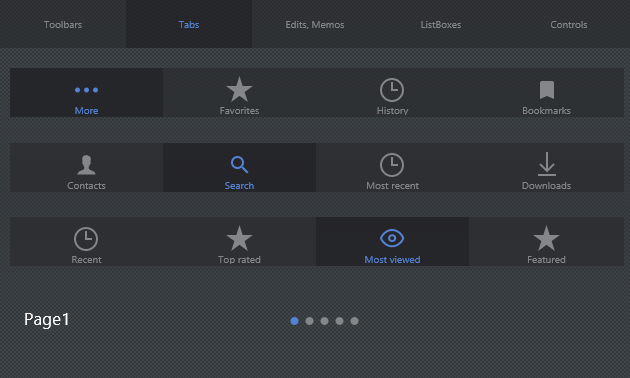Viewport: 630px width, 378px height.
Task: Open the Edits, Memos tab
Action: [x=315, y=24]
